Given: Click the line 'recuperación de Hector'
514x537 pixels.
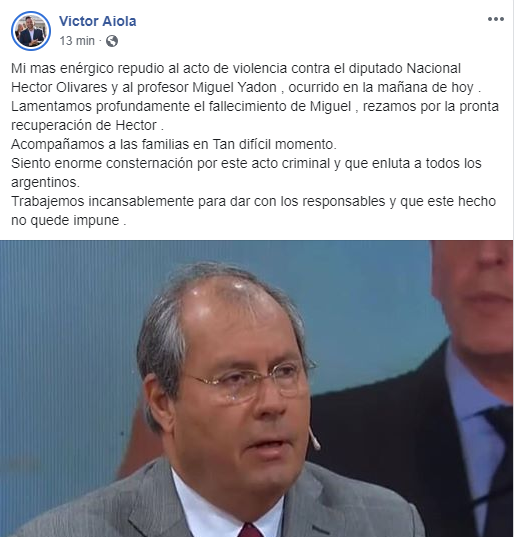Looking at the screenshot, I should pyautogui.click(x=87, y=125).
